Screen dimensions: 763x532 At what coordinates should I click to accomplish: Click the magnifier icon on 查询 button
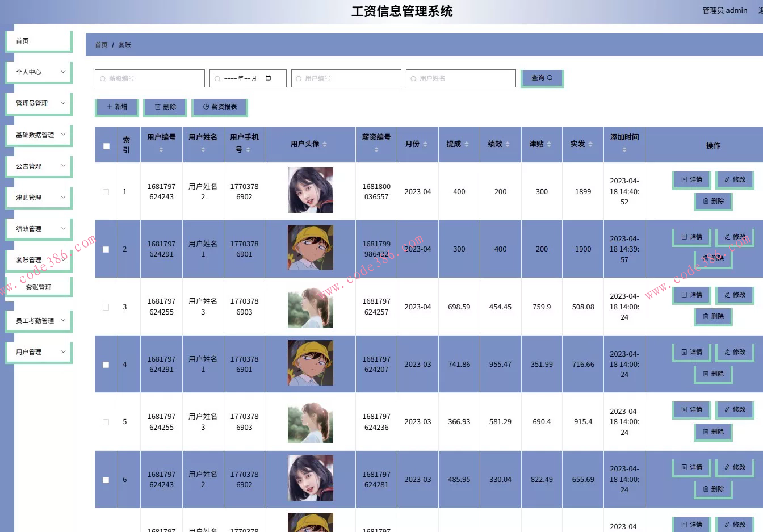tap(550, 78)
